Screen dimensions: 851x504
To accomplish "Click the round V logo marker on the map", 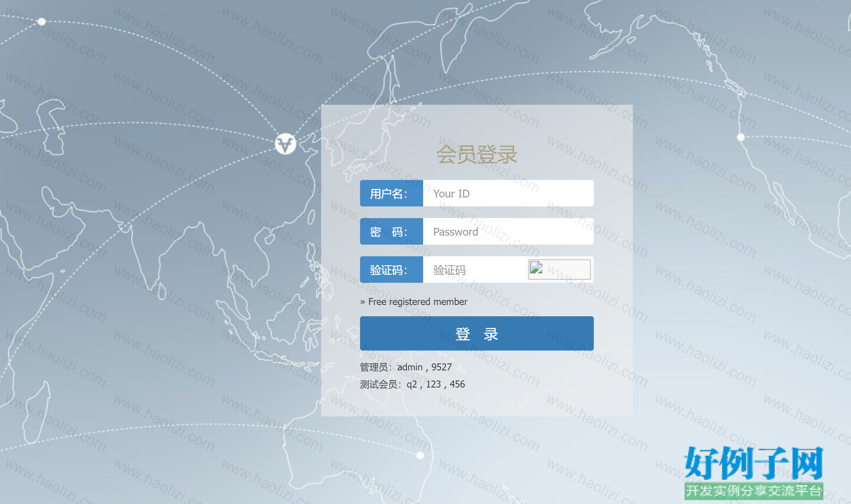I will pos(285,144).
